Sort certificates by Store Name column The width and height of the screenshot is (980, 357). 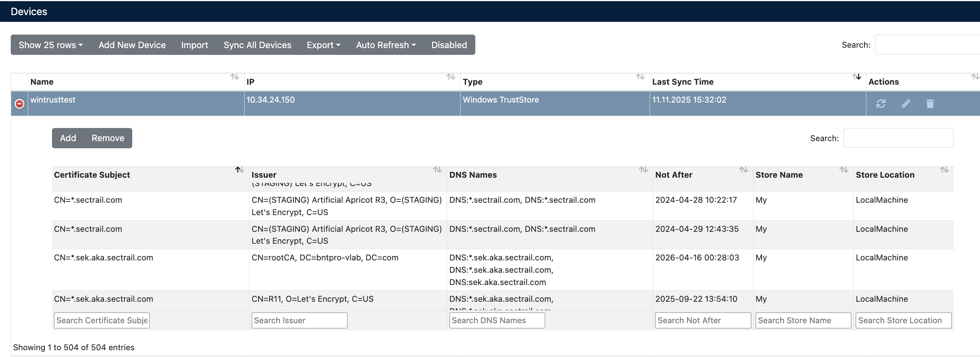tap(843, 170)
